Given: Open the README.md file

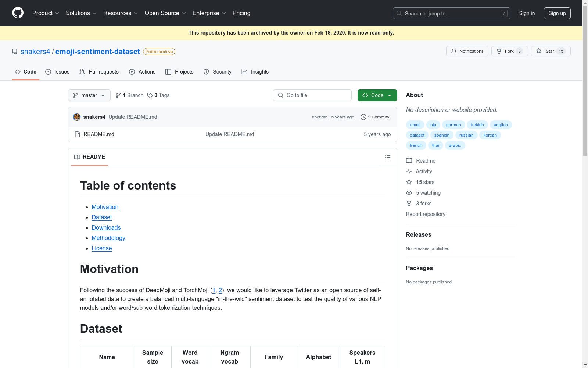Looking at the screenshot, I should point(99,134).
